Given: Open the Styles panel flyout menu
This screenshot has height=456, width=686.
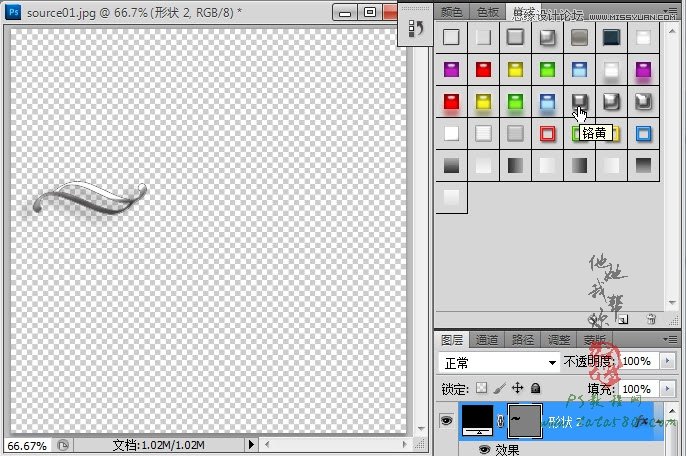Looking at the screenshot, I should [x=670, y=11].
